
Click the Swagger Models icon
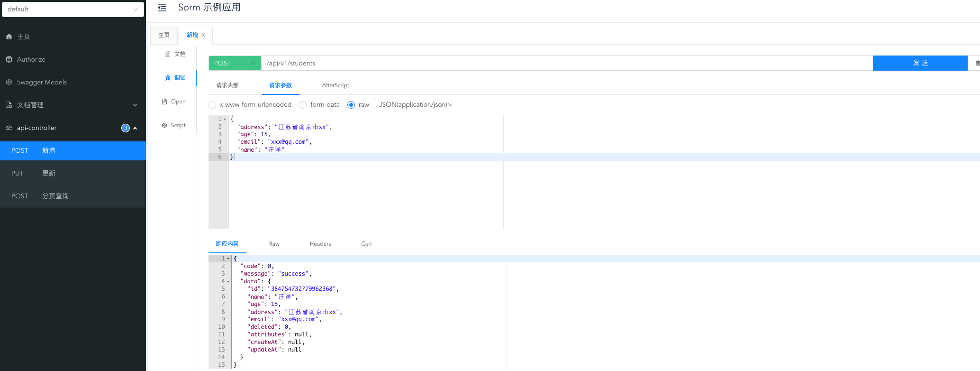(9, 82)
